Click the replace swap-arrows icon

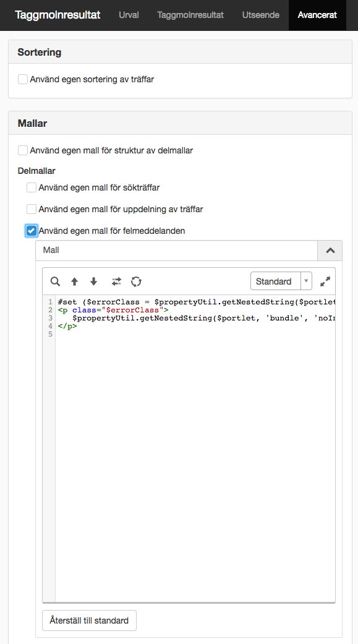click(x=116, y=281)
